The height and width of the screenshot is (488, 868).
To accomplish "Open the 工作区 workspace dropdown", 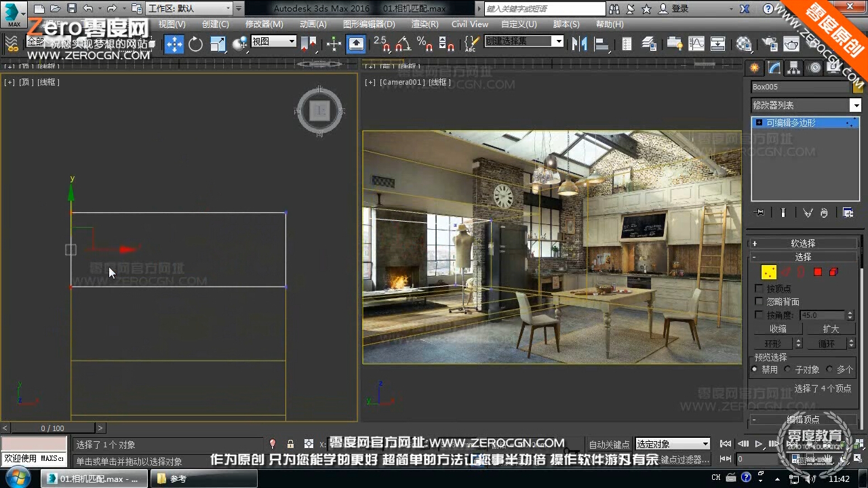I will [x=190, y=9].
